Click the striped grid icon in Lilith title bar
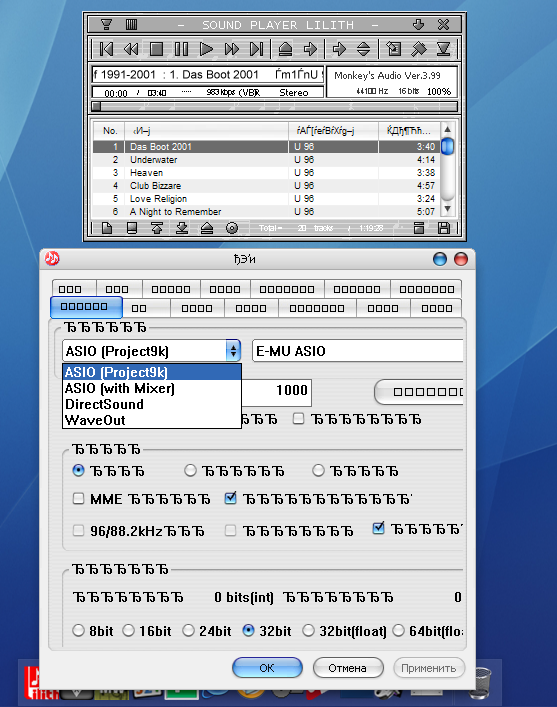The width and height of the screenshot is (557, 707). pyautogui.click(x=131, y=24)
